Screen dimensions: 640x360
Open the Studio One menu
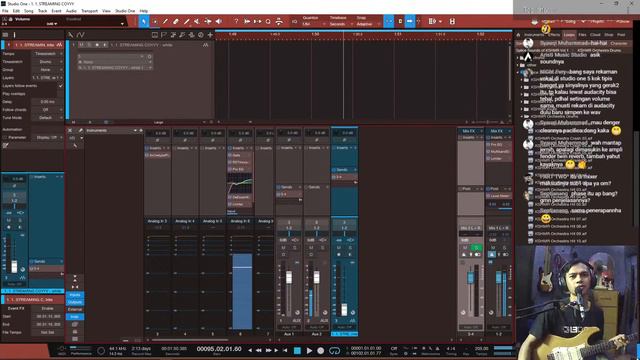pyautogui.click(x=125, y=11)
